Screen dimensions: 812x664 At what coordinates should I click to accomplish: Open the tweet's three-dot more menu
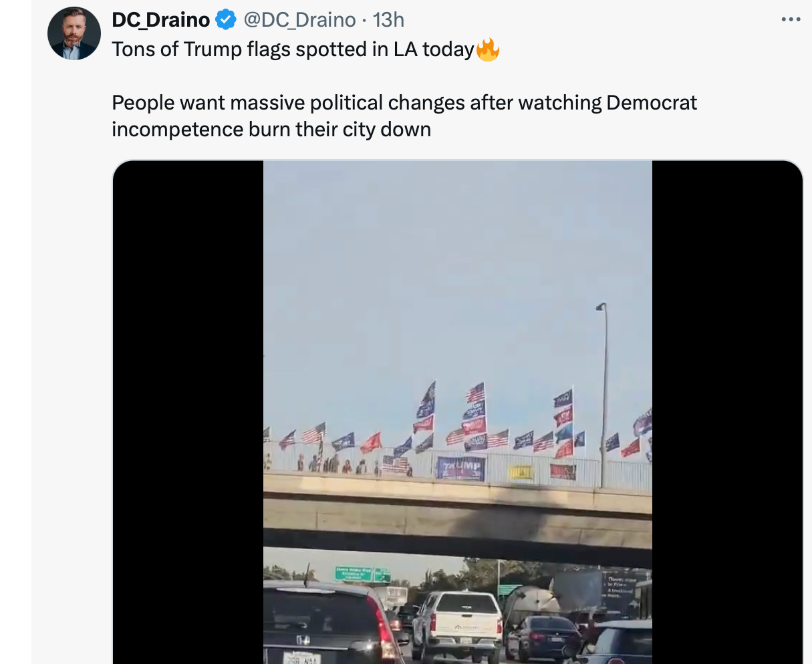tap(791, 19)
